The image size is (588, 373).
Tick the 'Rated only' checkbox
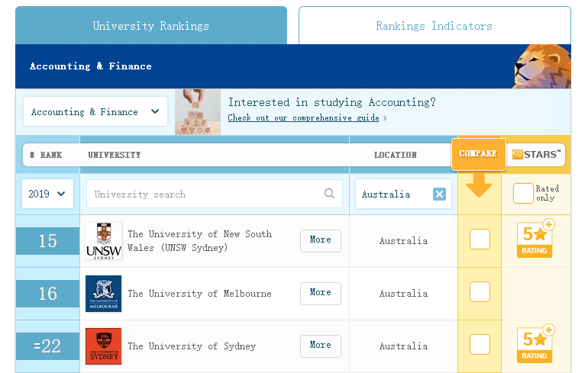pos(523,193)
